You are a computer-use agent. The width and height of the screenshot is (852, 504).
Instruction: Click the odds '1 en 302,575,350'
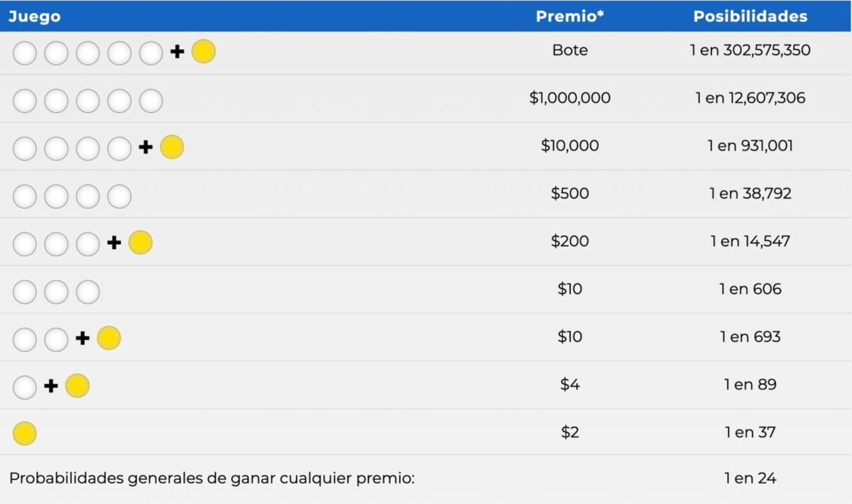[x=750, y=50]
